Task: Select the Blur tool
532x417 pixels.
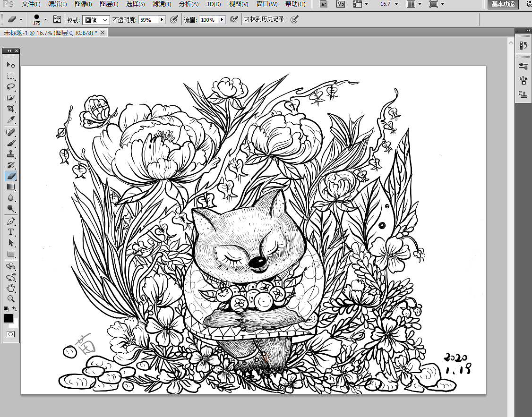Action: 11,197
